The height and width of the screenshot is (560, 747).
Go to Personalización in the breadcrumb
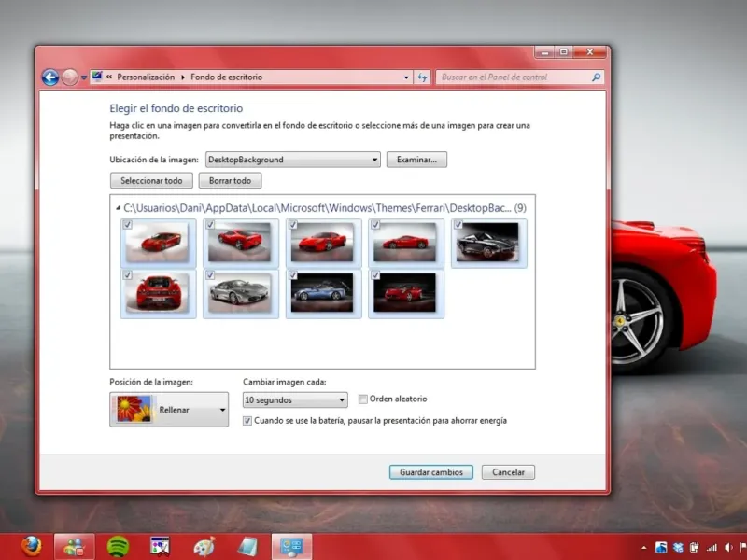(x=146, y=77)
